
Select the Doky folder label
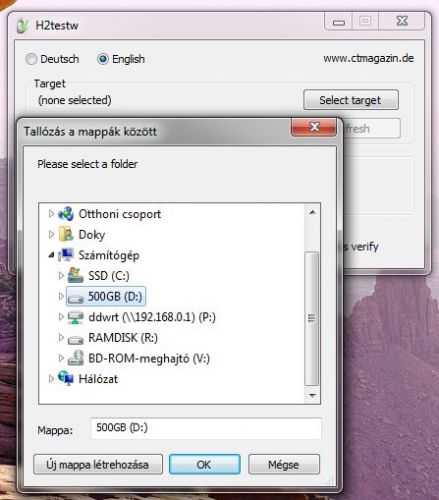click(x=92, y=235)
